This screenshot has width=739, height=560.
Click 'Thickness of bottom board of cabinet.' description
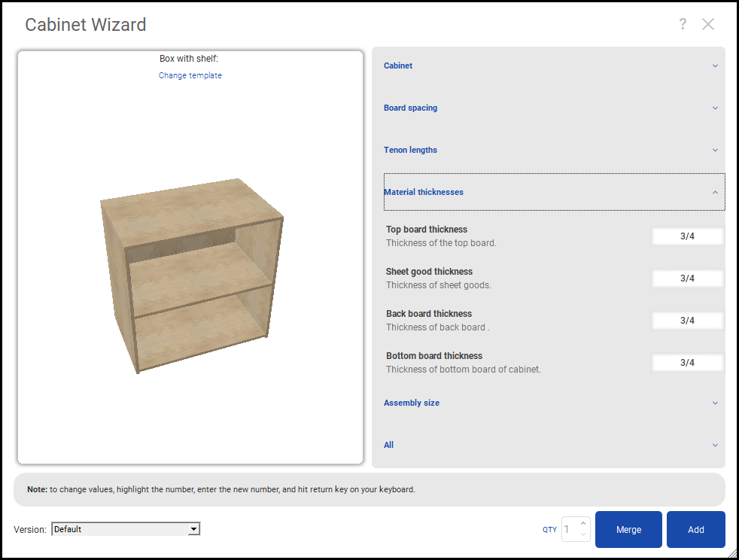464,370
